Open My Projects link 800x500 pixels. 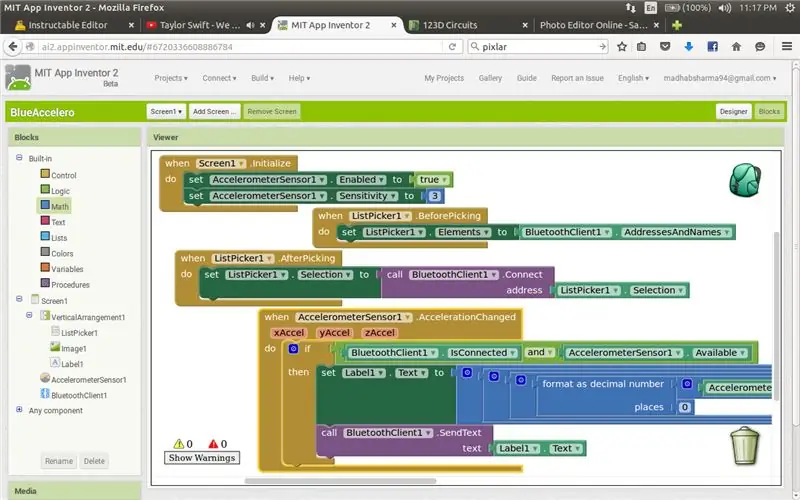tap(444, 78)
